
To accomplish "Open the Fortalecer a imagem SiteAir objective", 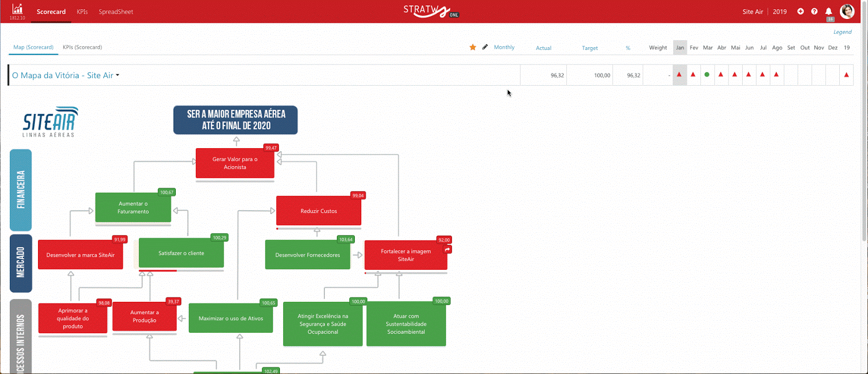I will (406, 255).
